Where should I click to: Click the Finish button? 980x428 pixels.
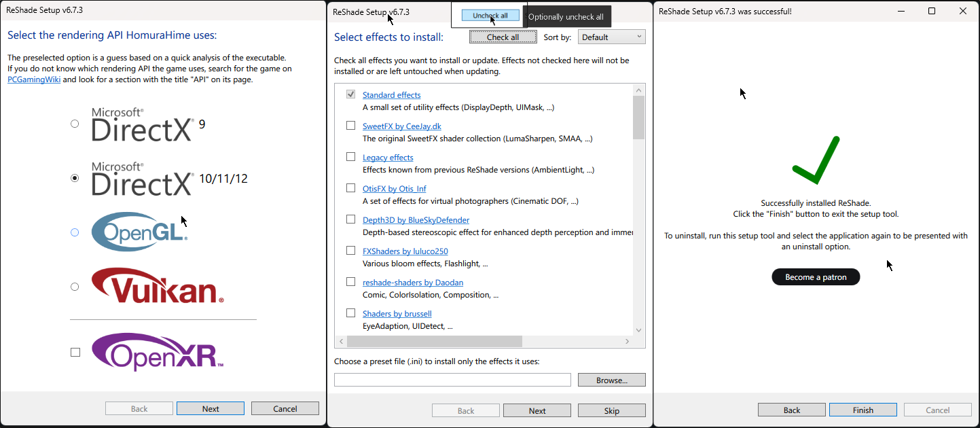click(x=863, y=410)
